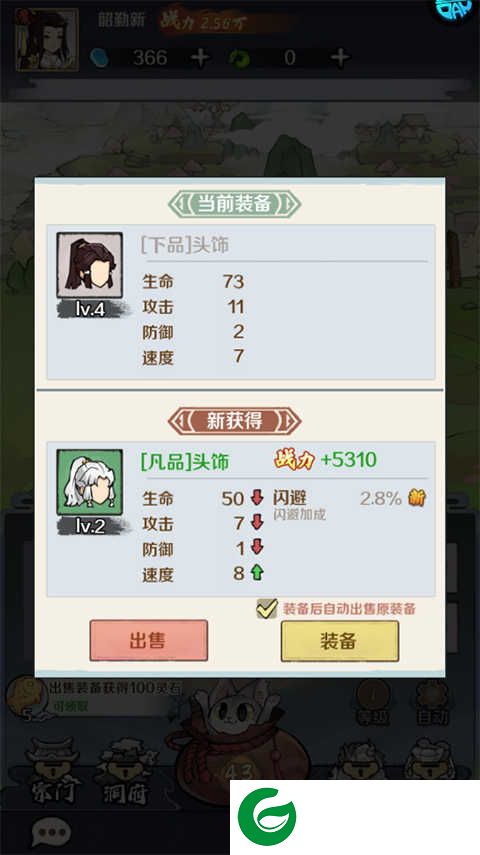Tap the orange 新 badge beside 闪避

click(417, 497)
